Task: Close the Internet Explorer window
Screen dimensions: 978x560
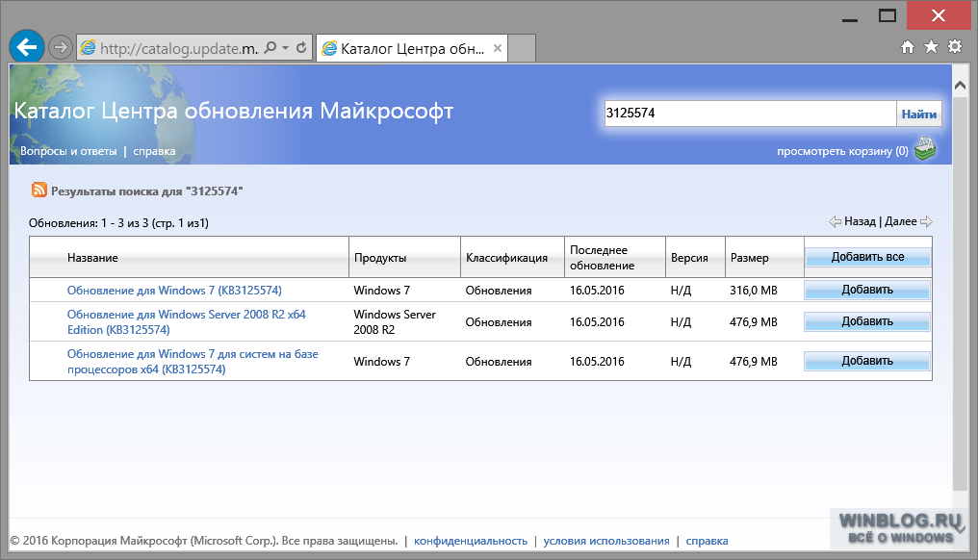Action: click(x=939, y=15)
